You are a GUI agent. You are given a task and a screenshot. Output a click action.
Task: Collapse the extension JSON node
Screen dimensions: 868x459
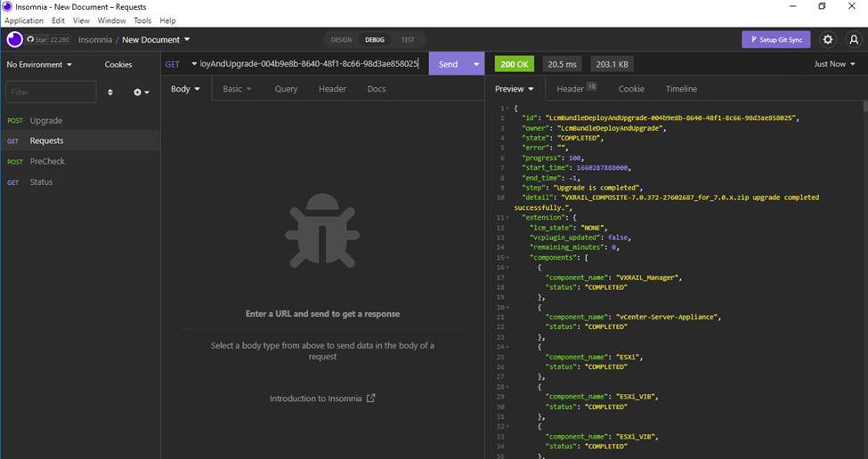[x=509, y=217]
